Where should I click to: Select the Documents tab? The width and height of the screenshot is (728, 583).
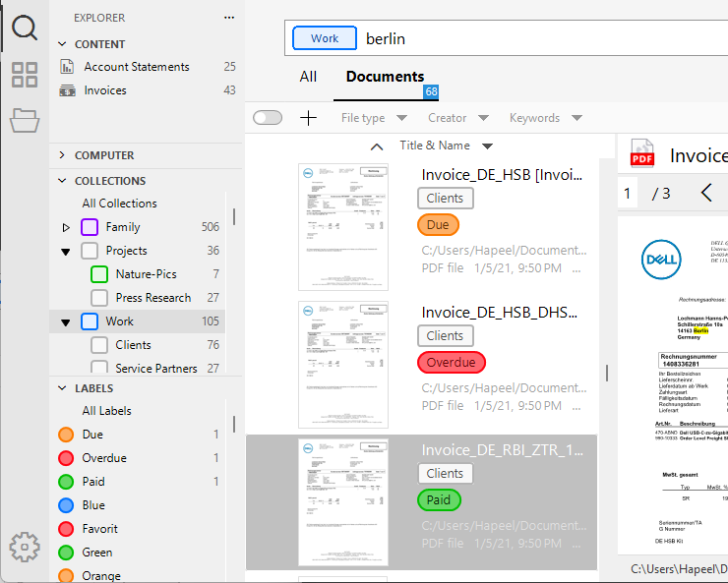385,77
